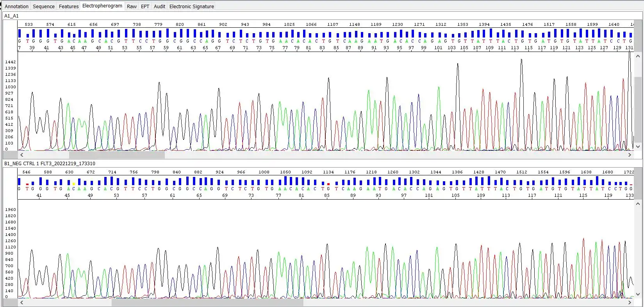Click scan number 1428 in B1_NEG CTRL ruler
The width and height of the screenshot is (644, 307).
(479, 172)
